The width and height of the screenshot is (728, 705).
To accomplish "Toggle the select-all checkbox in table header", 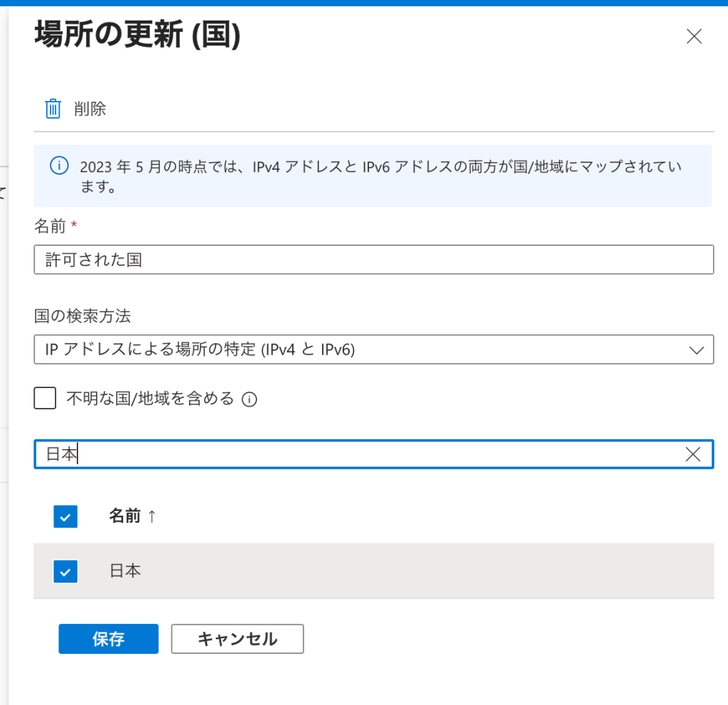I will coord(65,517).
